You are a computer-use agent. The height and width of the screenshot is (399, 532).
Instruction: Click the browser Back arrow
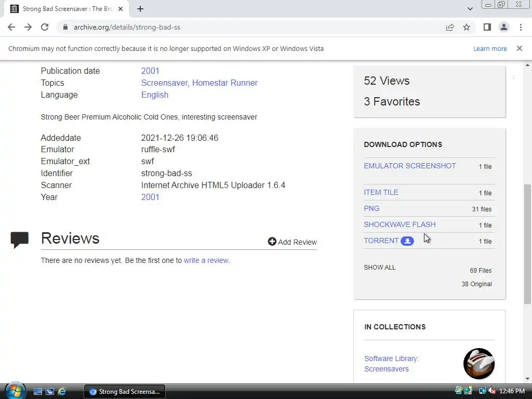[x=11, y=27]
